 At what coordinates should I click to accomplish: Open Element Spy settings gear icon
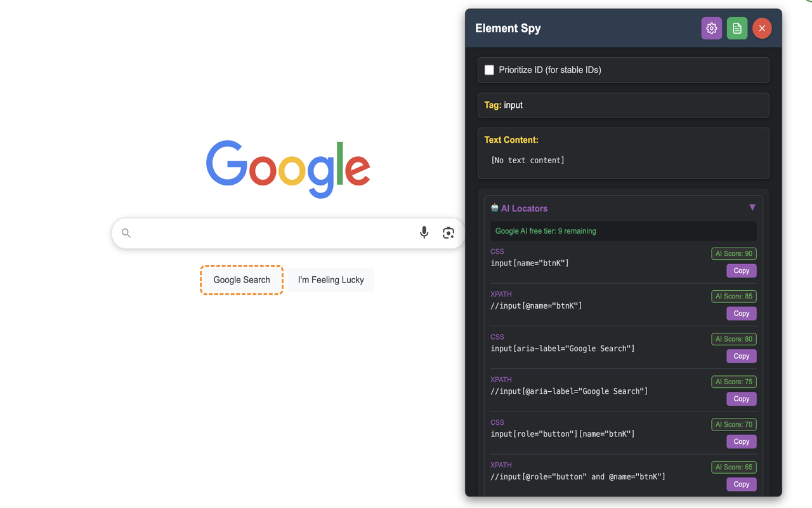[x=711, y=28]
